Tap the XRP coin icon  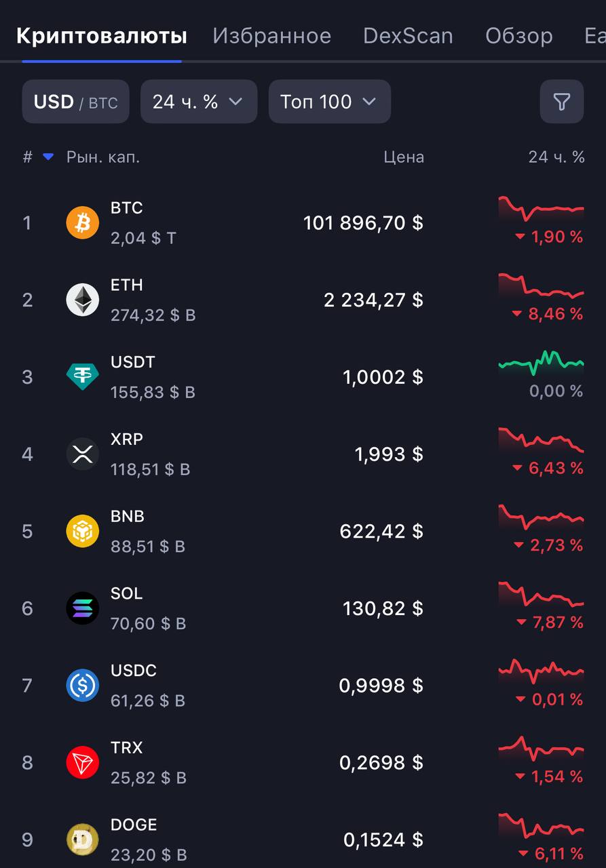tap(82, 454)
